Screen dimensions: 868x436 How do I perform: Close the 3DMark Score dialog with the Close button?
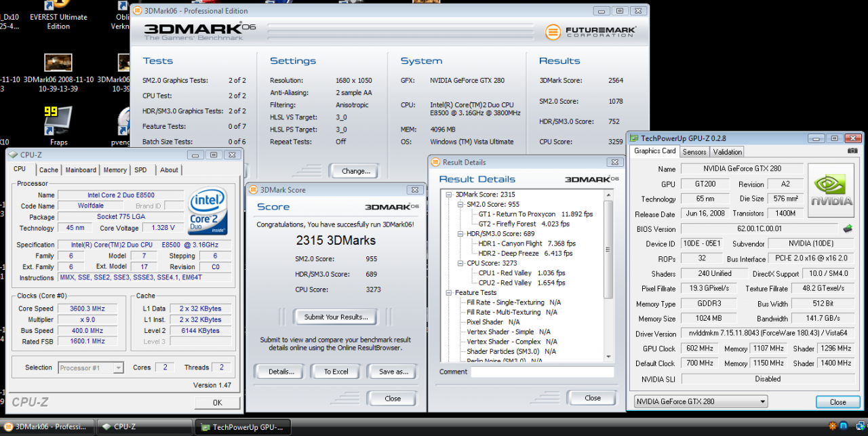(x=392, y=398)
